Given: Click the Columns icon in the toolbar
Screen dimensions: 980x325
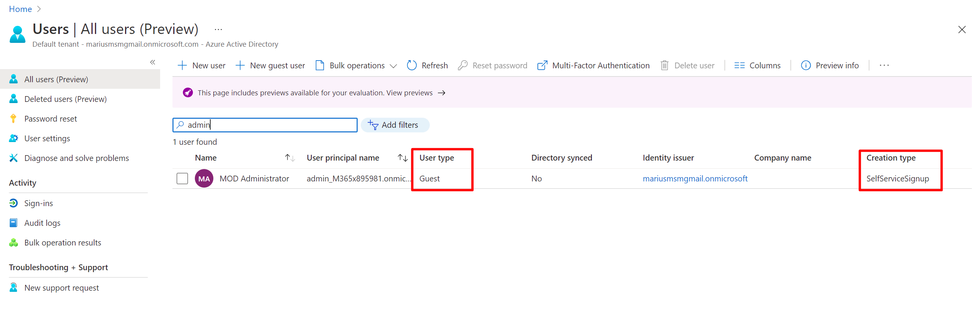Looking at the screenshot, I should [x=739, y=66].
